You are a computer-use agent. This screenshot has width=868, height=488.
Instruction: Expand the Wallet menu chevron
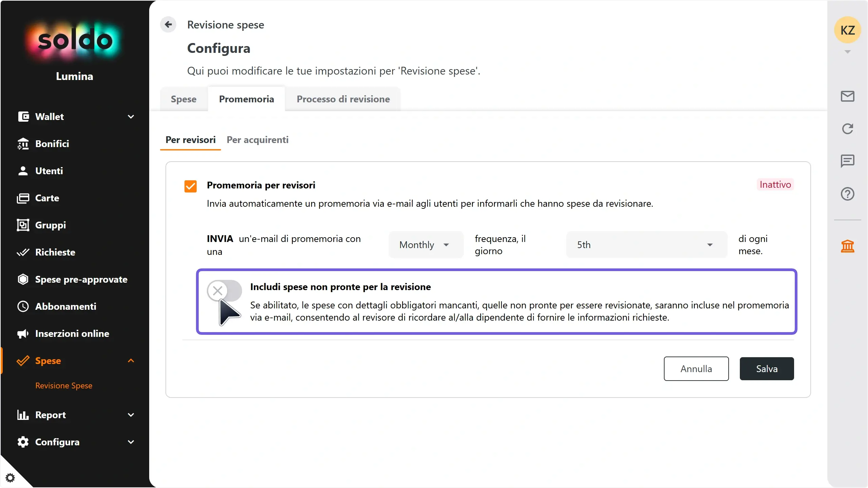point(131,117)
